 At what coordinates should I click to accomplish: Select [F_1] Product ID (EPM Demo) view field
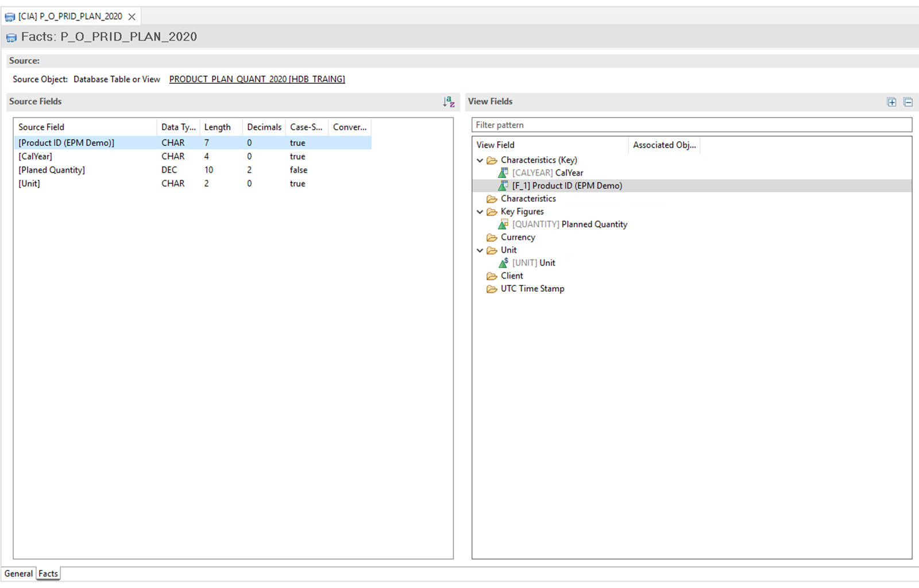[x=567, y=185]
